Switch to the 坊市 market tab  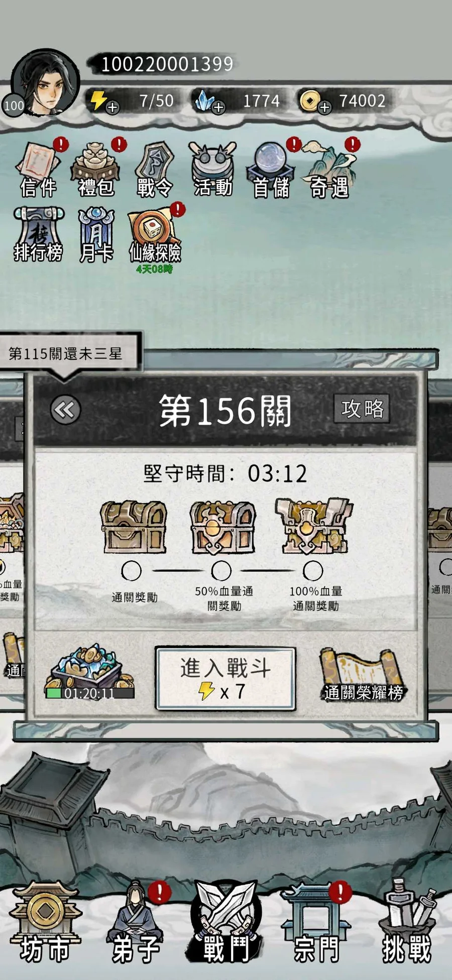(45, 925)
